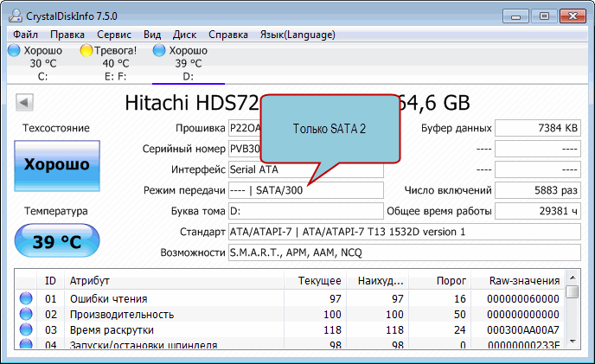Click the status orb for Производительность row
595x364 pixels.
tap(26, 314)
